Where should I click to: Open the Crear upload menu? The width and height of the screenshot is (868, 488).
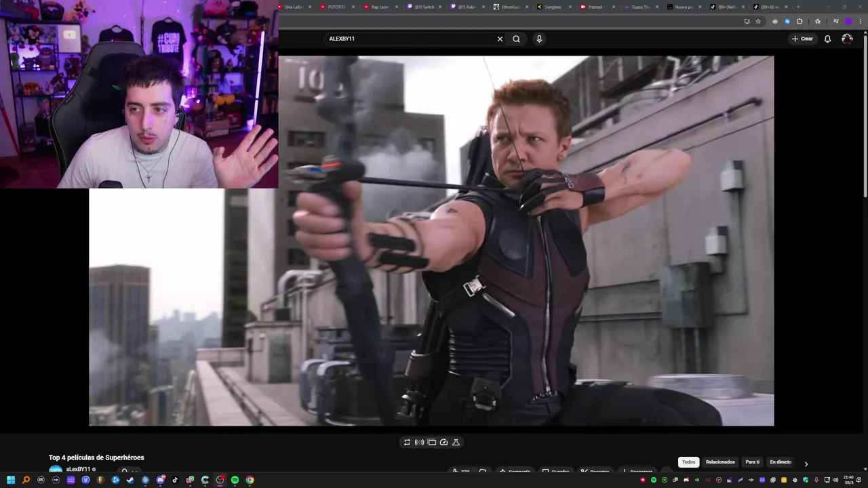(802, 39)
